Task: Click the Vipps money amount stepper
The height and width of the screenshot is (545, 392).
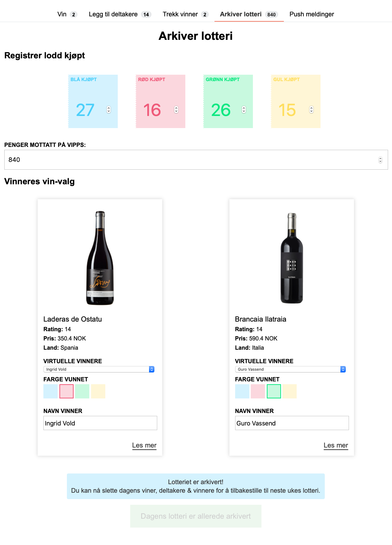Action: coord(380,160)
